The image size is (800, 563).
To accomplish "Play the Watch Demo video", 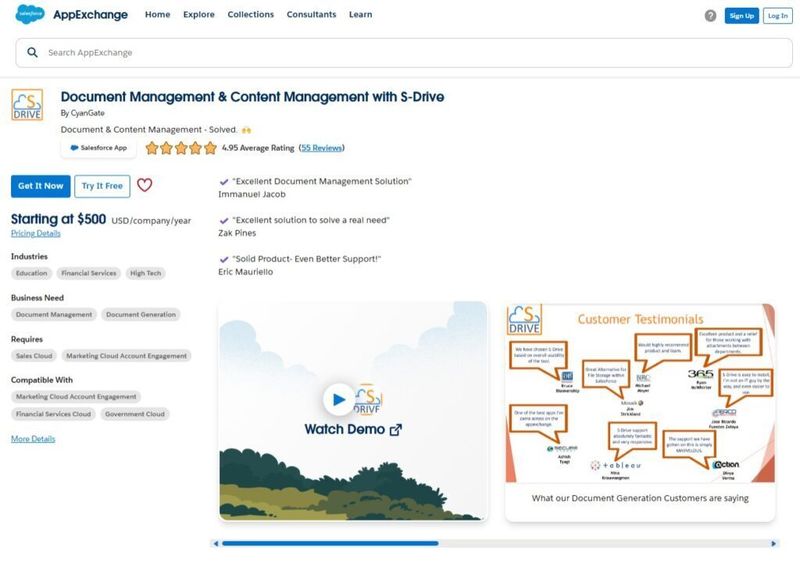I will tap(338, 399).
